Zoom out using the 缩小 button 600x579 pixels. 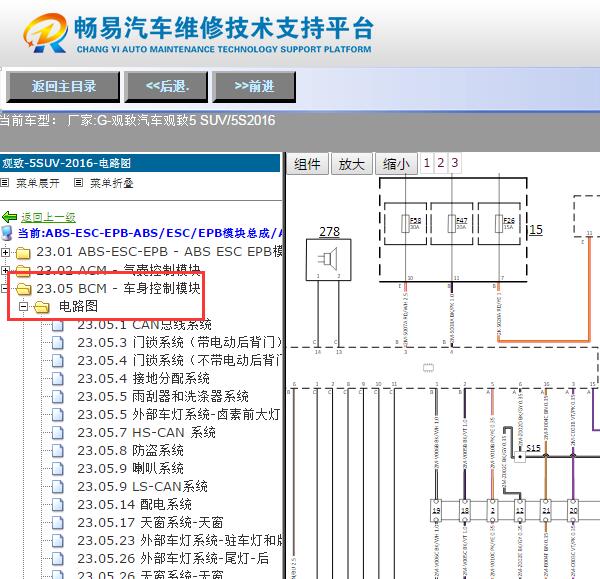(396, 164)
